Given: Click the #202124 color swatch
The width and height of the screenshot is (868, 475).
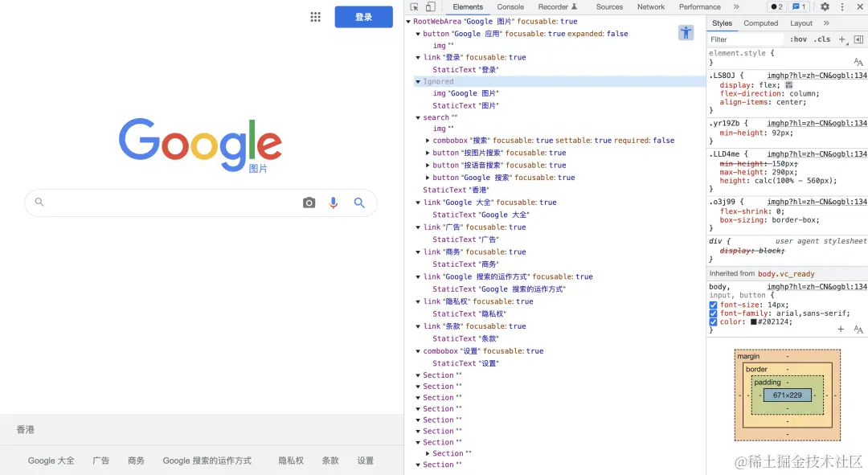Looking at the screenshot, I should point(753,321).
